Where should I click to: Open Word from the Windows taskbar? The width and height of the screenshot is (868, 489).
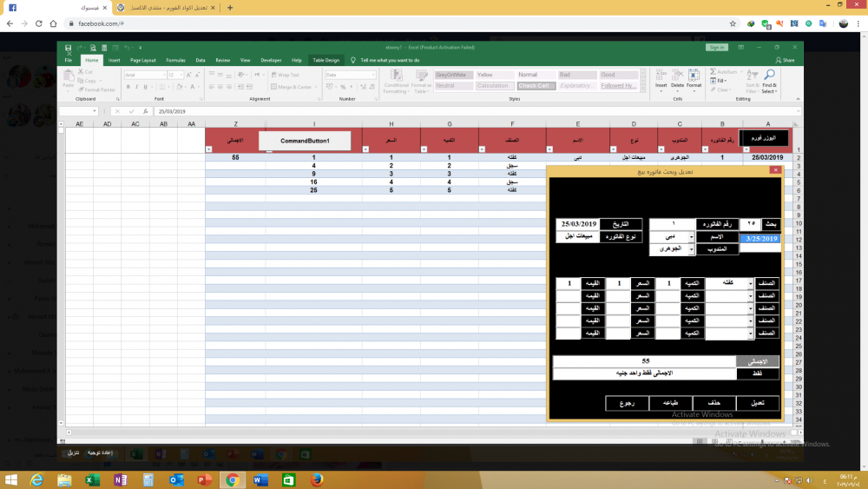(260, 479)
